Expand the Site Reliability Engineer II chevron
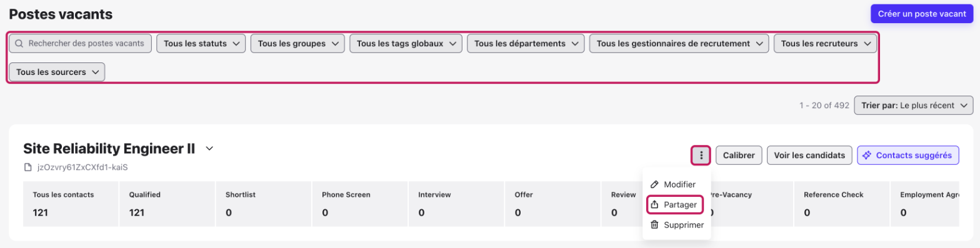 tap(210, 149)
